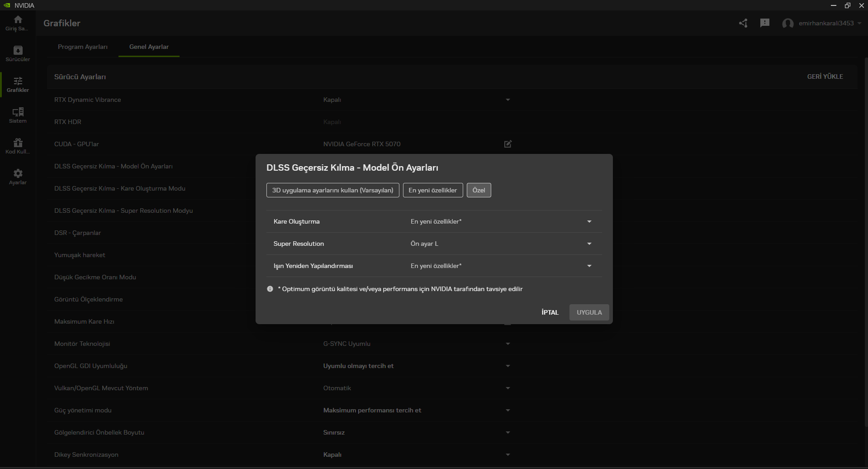Click the Maksimum Kare Hızı setting label

pyautogui.click(x=84, y=321)
